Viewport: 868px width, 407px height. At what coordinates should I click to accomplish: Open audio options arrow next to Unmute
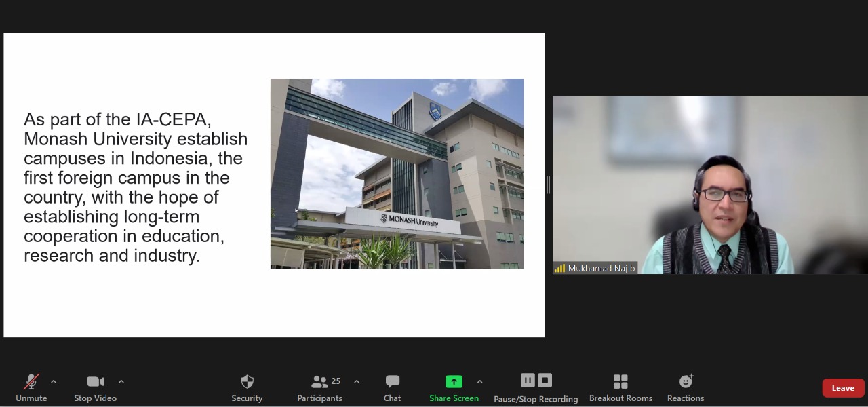click(54, 381)
